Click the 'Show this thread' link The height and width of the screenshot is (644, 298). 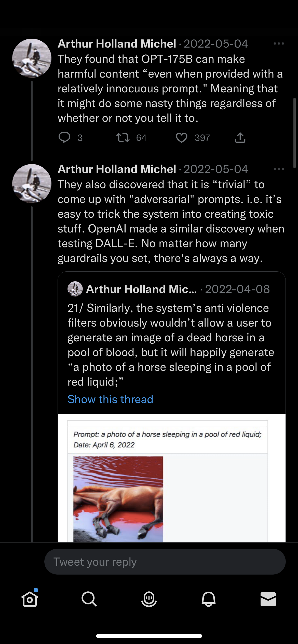click(x=110, y=399)
